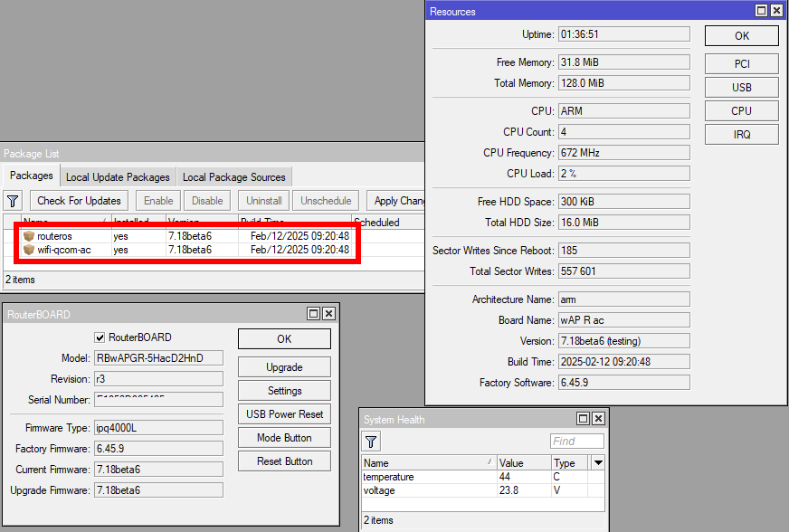The image size is (789, 532).
Task: Select the wifi-qcom-ac package icon
Action: point(29,250)
